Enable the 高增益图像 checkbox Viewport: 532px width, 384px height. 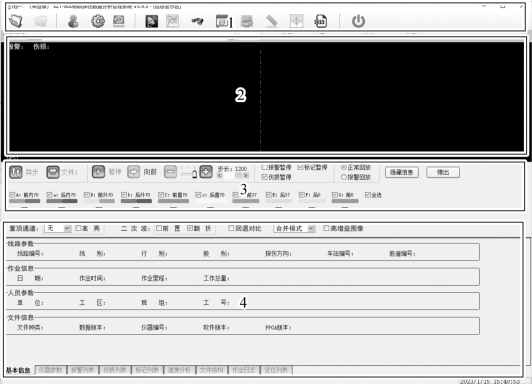point(326,228)
